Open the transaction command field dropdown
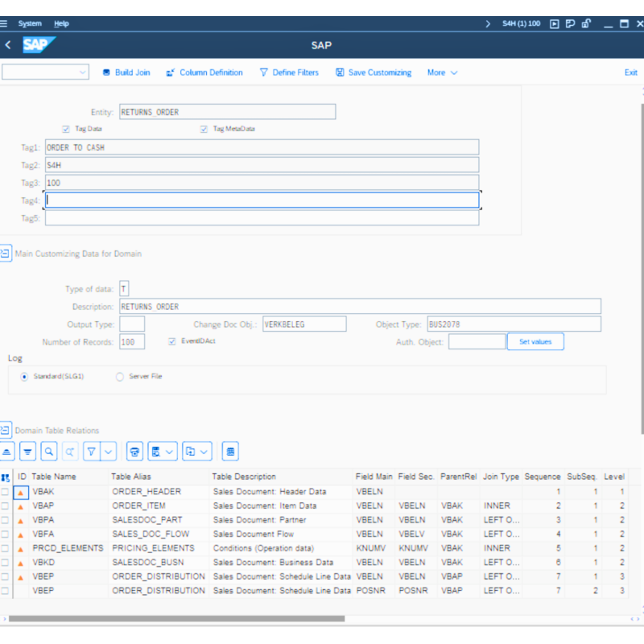 tap(83, 72)
